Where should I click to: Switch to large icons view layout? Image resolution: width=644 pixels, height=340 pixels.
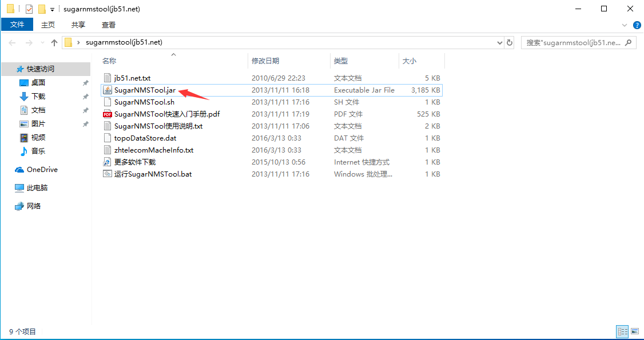click(x=634, y=331)
